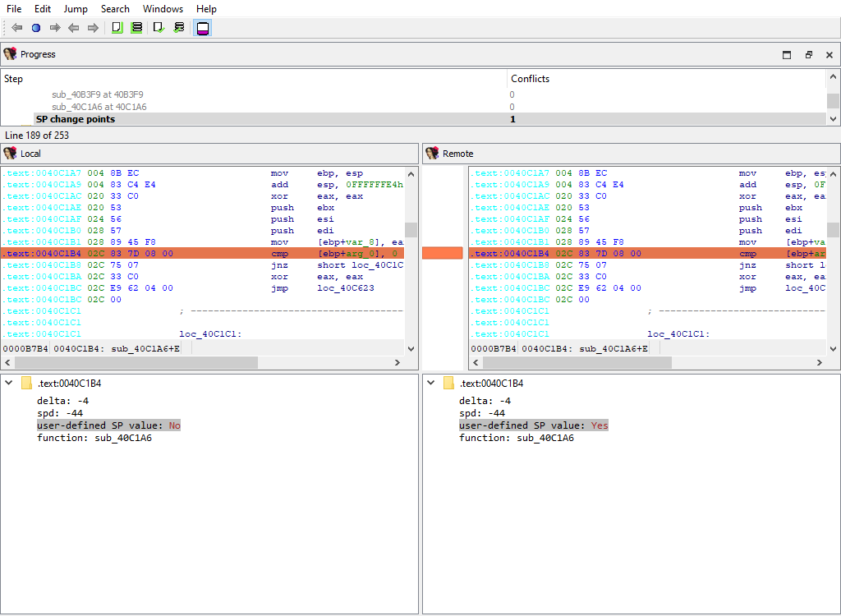The width and height of the screenshot is (841, 616).
Task: Click the orange conflict marker between panes
Action: point(443,254)
